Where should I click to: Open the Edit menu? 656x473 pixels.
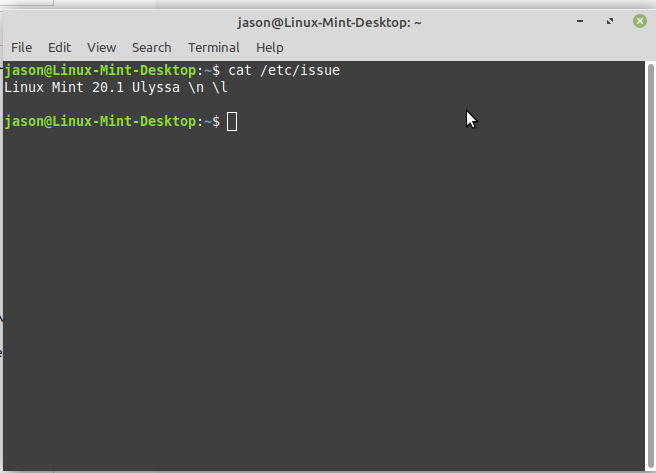[x=60, y=47]
